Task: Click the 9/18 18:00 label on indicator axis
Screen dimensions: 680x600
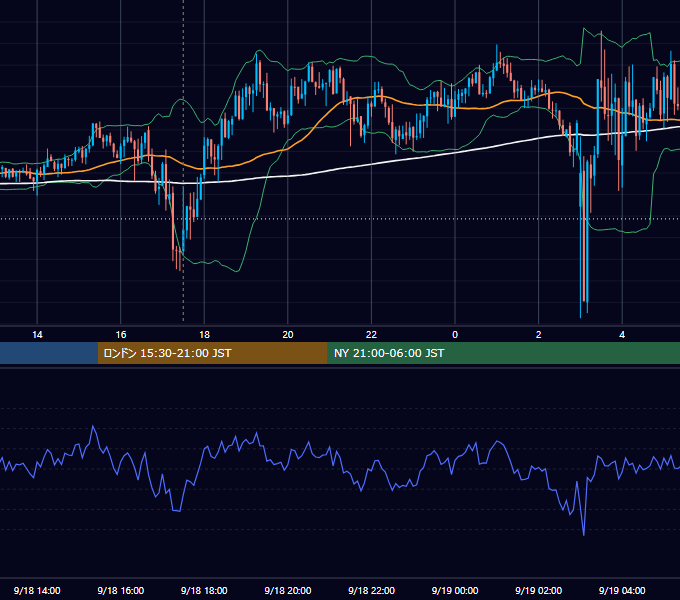Action: coord(204,590)
